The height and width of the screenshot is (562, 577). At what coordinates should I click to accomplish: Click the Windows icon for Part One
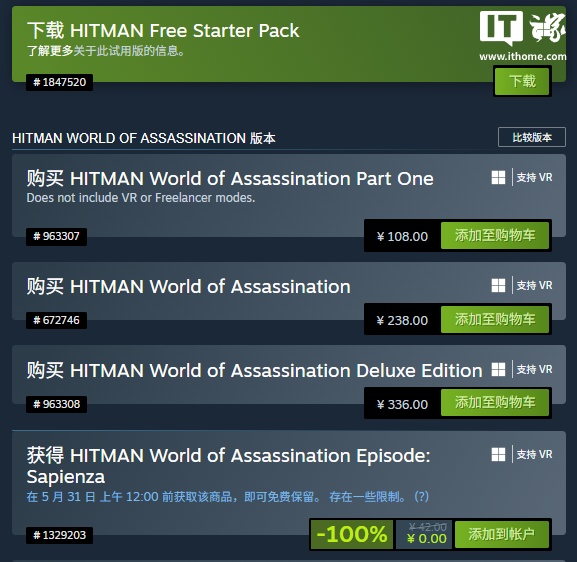pos(498,177)
